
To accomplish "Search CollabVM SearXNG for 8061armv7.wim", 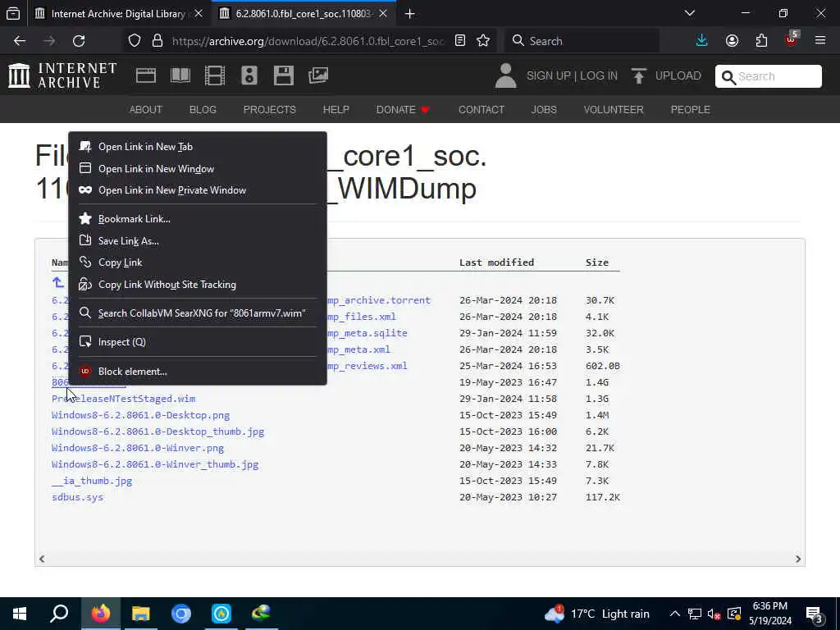I will (198, 313).
